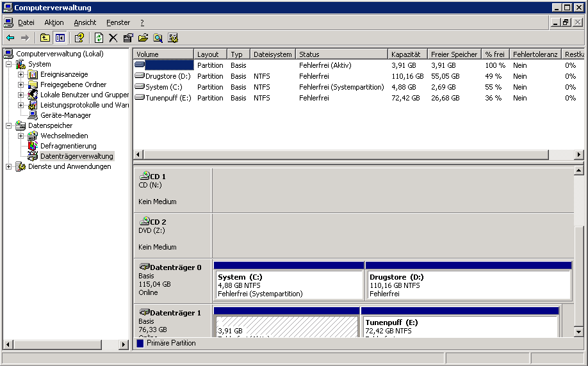Click the last toolbar icon with star

[173, 38]
